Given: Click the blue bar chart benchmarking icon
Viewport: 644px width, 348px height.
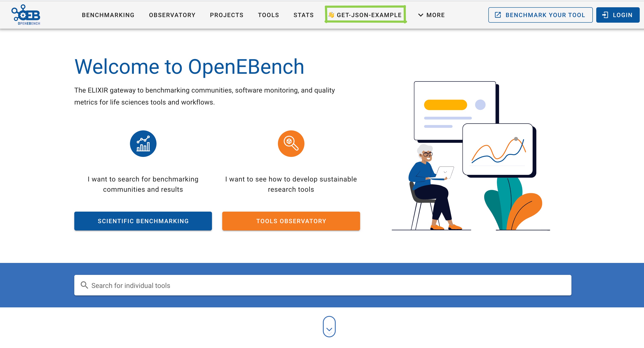Looking at the screenshot, I should (x=143, y=144).
